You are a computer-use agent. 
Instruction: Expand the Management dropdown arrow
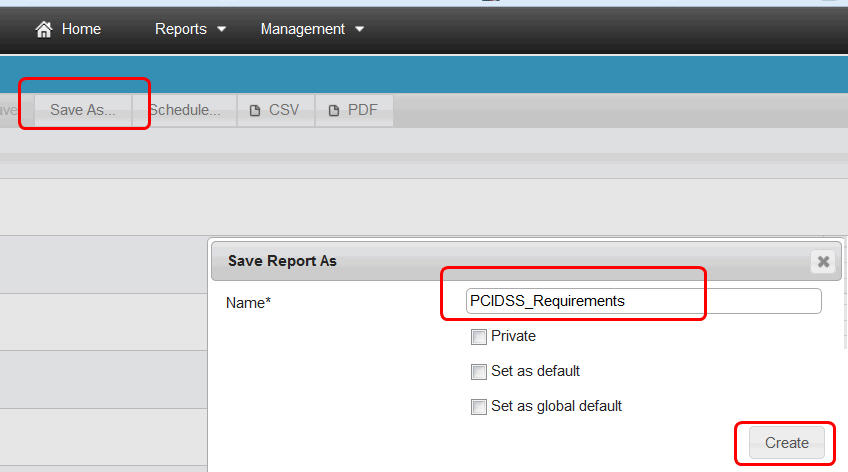tap(359, 30)
